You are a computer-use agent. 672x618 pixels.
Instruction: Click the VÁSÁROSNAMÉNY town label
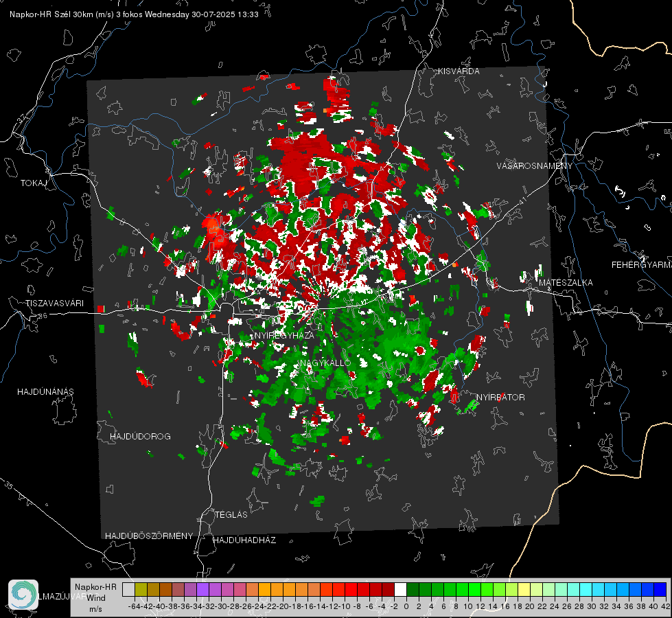535,166
